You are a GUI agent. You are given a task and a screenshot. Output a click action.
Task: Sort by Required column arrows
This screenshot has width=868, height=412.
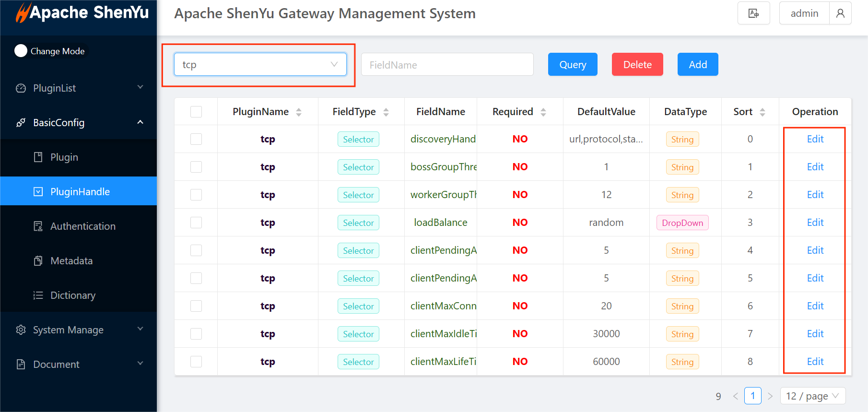[543, 112]
